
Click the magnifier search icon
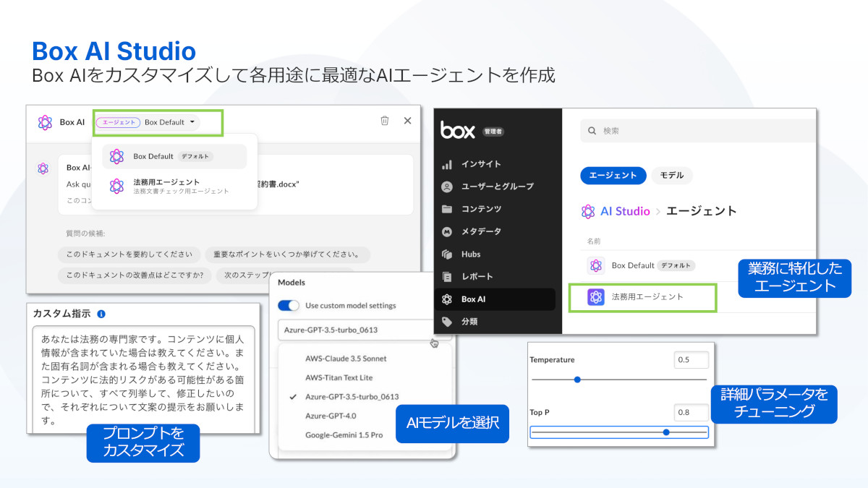592,131
